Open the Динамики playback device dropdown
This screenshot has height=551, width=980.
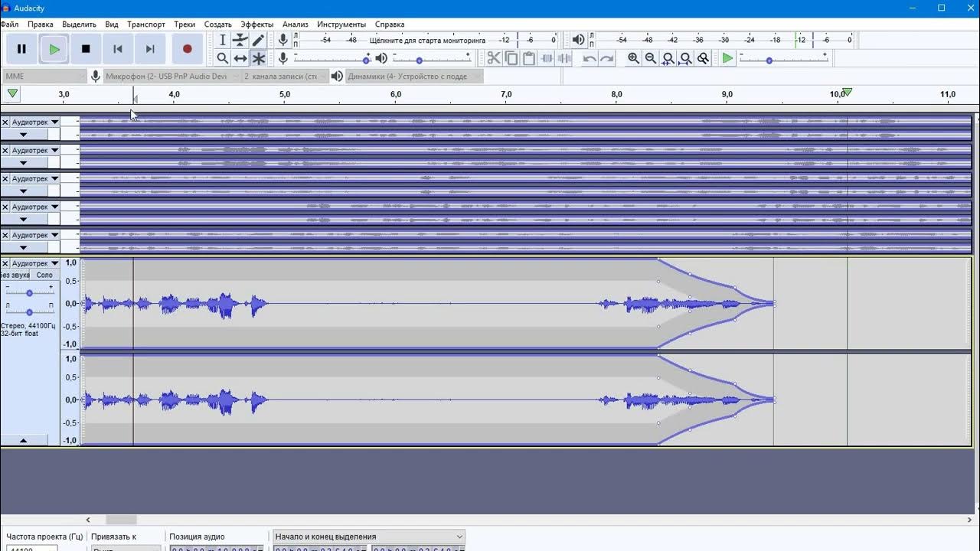pos(414,77)
